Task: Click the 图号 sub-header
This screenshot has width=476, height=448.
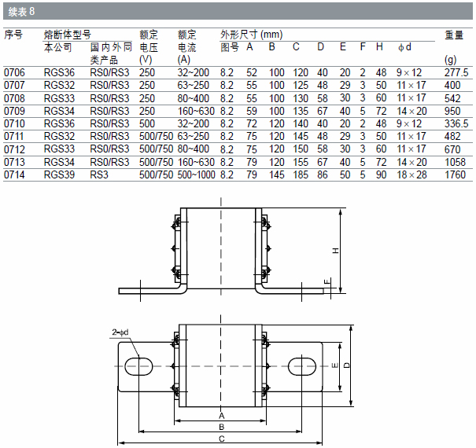Action: (228, 47)
